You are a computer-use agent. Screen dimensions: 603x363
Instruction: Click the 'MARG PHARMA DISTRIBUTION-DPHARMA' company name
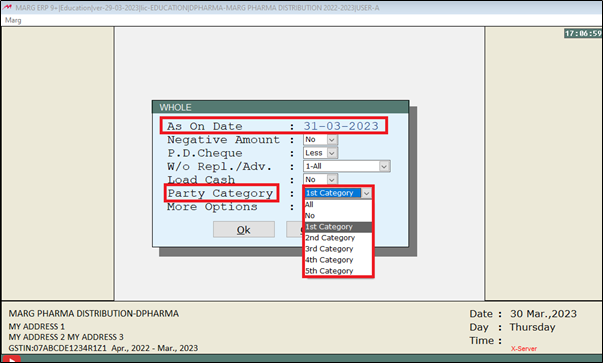coord(94,314)
